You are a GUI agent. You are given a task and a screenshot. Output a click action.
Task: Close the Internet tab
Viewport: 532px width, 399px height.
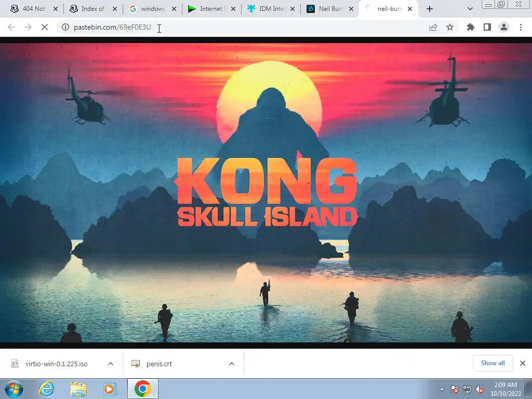coord(233,9)
